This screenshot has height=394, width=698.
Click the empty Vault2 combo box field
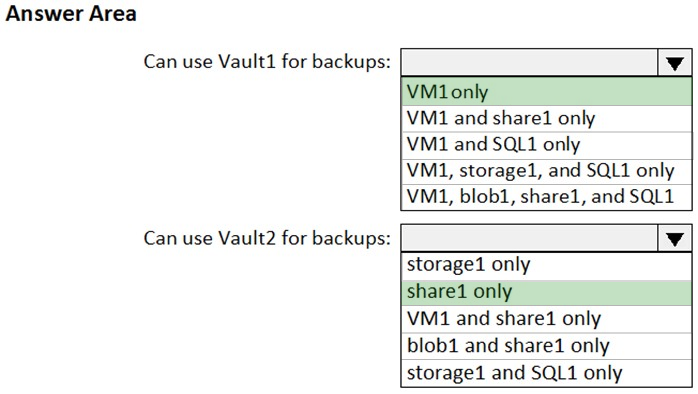click(x=529, y=239)
